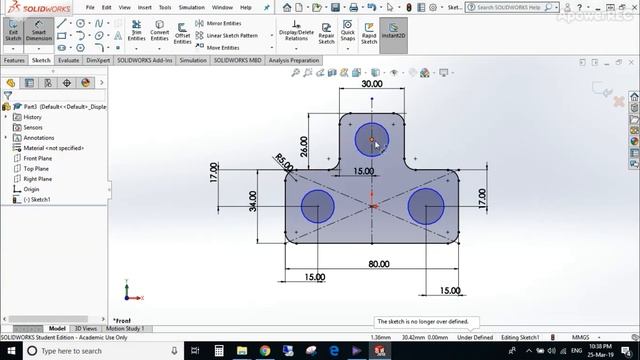Select the Ellipse tool
The width and height of the screenshot is (640, 360).
99,36
